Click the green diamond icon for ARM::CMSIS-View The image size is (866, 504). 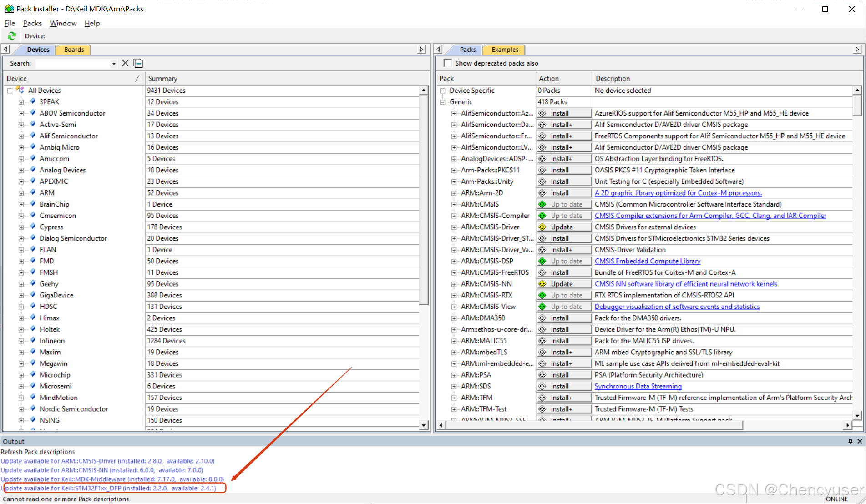click(x=542, y=307)
